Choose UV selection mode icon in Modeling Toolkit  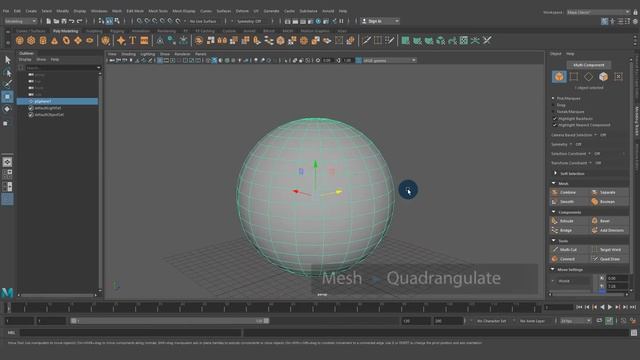[x=618, y=76]
